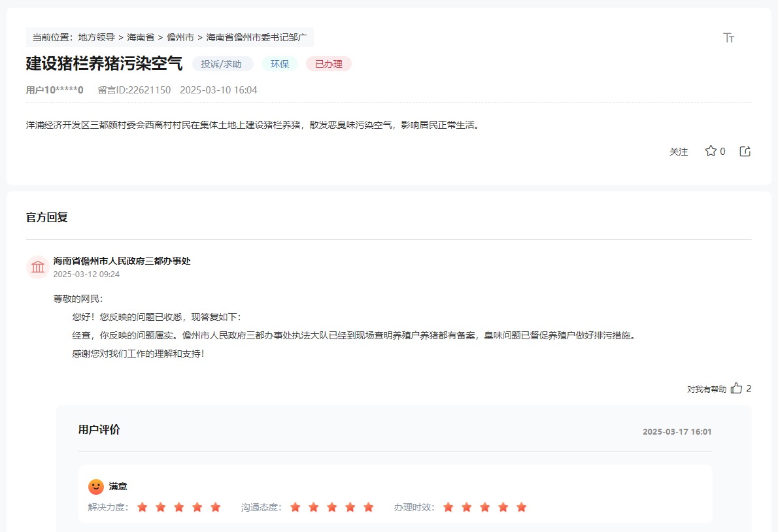778x532 pixels.
Task: Click the reply line starting 经查
Action: tap(355, 336)
